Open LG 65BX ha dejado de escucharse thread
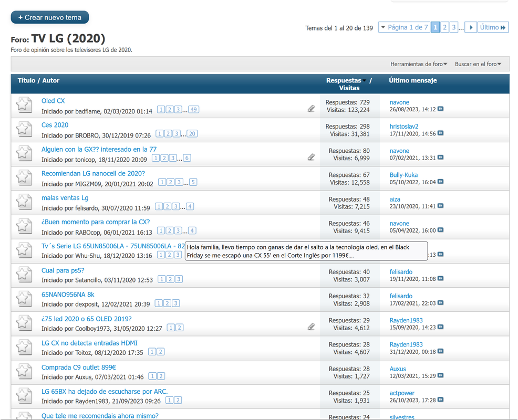This screenshot has width=518, height=420. [105, 392]
